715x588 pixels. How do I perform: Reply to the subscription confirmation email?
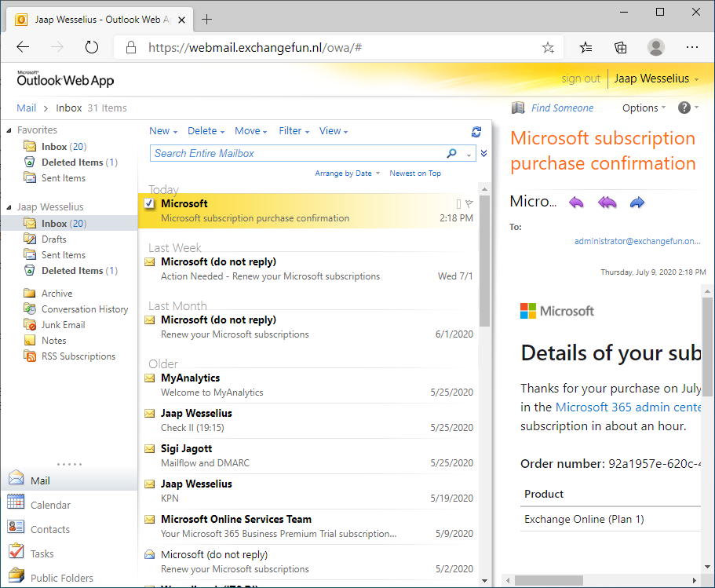pos(576,202)
